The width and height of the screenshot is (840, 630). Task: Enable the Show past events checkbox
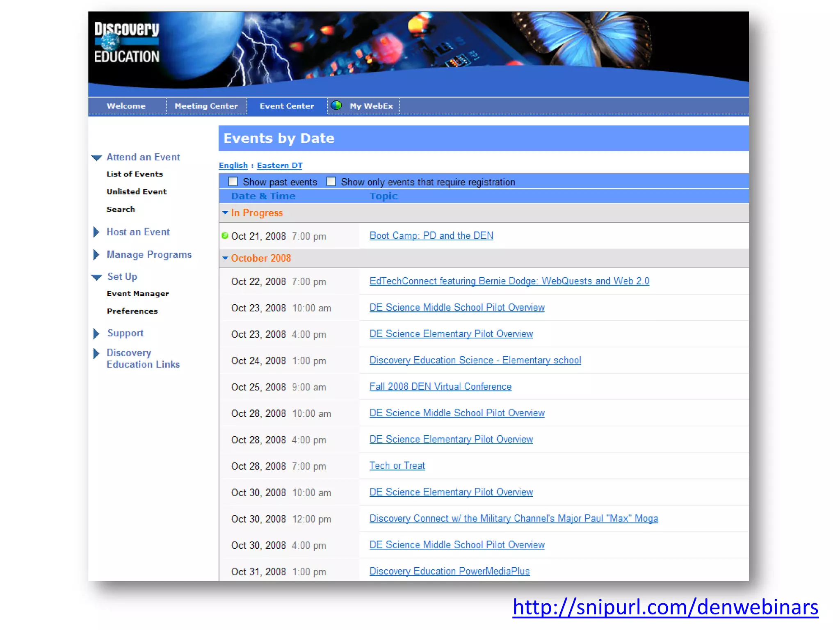click(233, 181)
